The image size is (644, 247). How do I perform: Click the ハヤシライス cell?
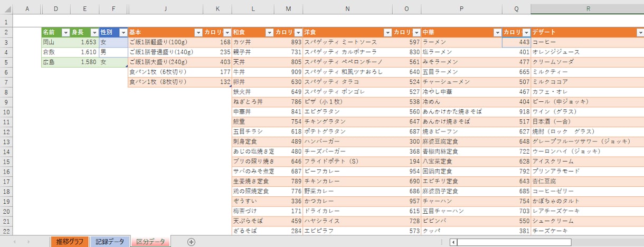coord(347,221)
